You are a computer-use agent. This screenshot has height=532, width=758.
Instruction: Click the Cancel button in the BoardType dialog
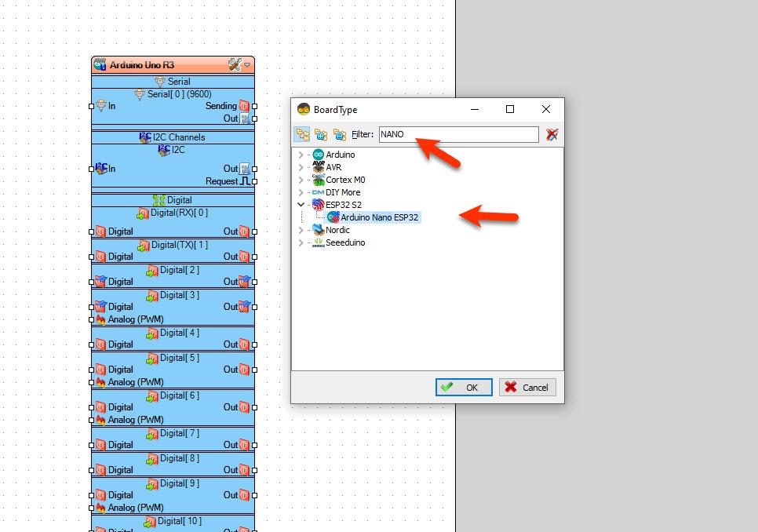coord(527,387)
